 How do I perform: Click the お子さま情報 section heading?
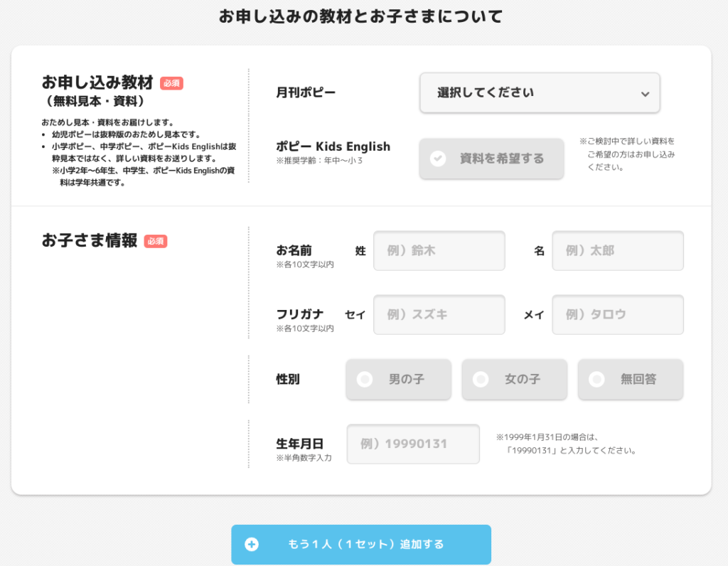pyautogui.click(x=90, y=240)
